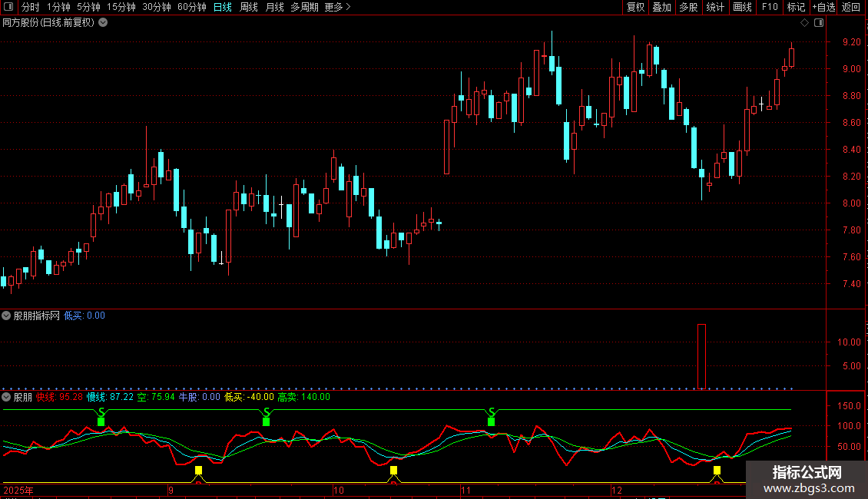Screen dimensions: 868x499
Task: Open the 画线 drawing tools
Action: 742,7
